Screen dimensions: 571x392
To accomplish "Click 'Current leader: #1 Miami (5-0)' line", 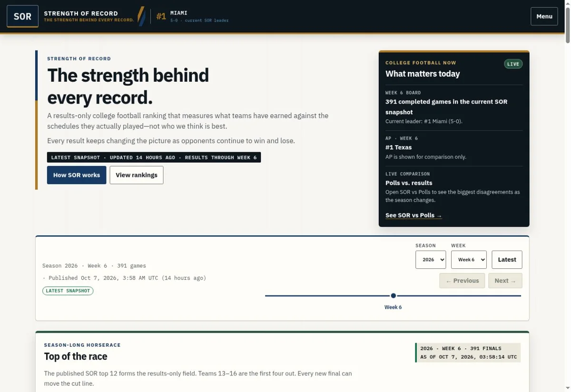I will click(x=424, y=121).
